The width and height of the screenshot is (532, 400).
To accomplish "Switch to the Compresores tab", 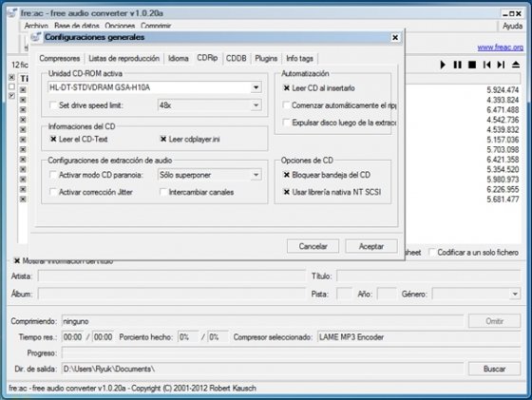I will click(60, 58).
